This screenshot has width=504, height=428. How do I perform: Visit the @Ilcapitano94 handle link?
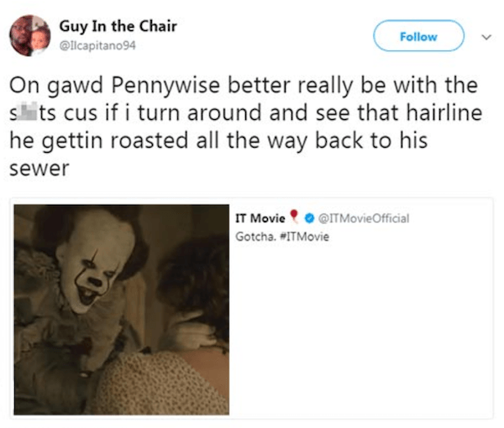[x=96, y=45]
